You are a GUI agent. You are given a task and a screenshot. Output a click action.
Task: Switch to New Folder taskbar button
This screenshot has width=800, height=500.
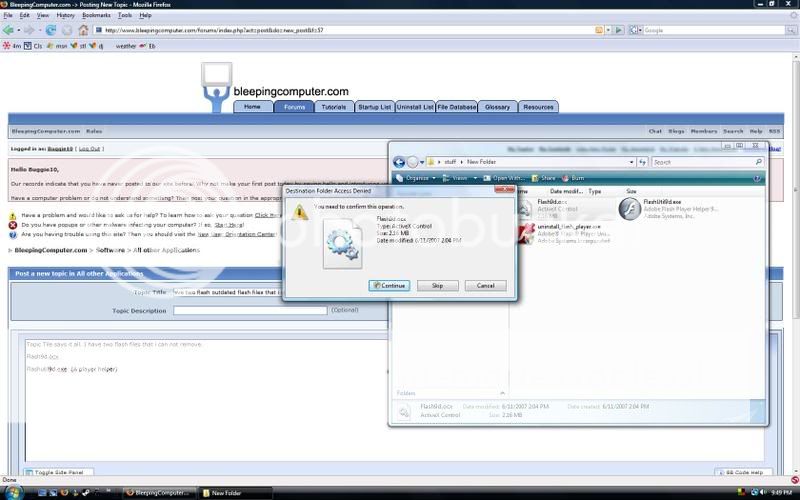click(x=235, y=493)
